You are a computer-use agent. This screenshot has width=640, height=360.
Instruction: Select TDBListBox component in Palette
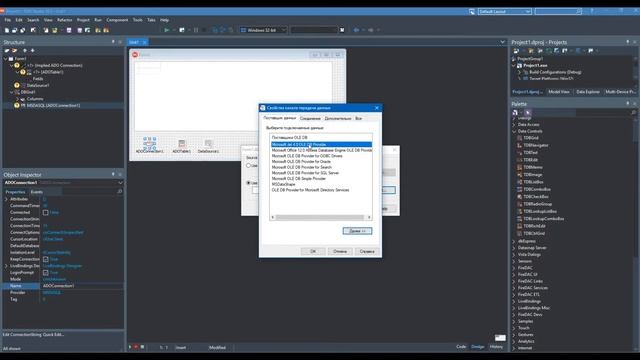pyautogui.click(x=533, y=182)
